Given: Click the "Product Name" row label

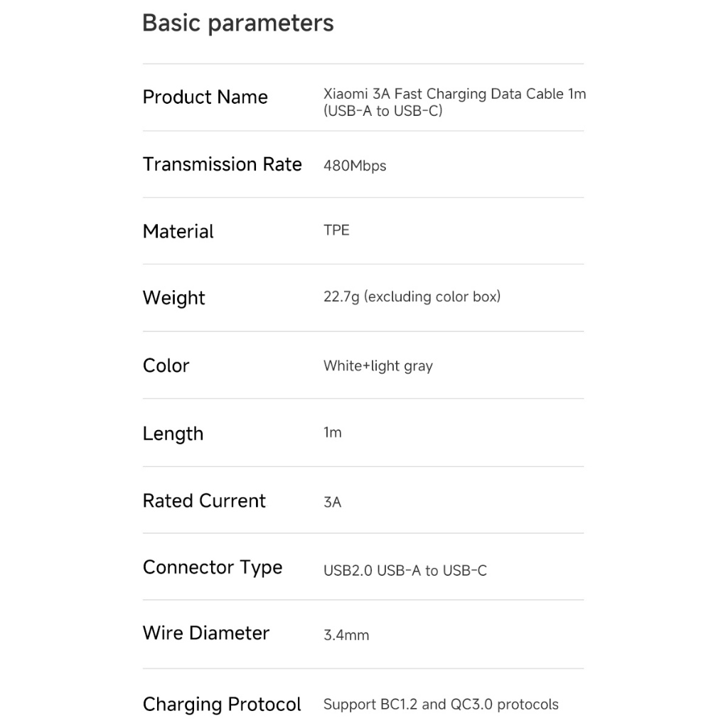Looking at the screenshot, I should tap(205, 97).
